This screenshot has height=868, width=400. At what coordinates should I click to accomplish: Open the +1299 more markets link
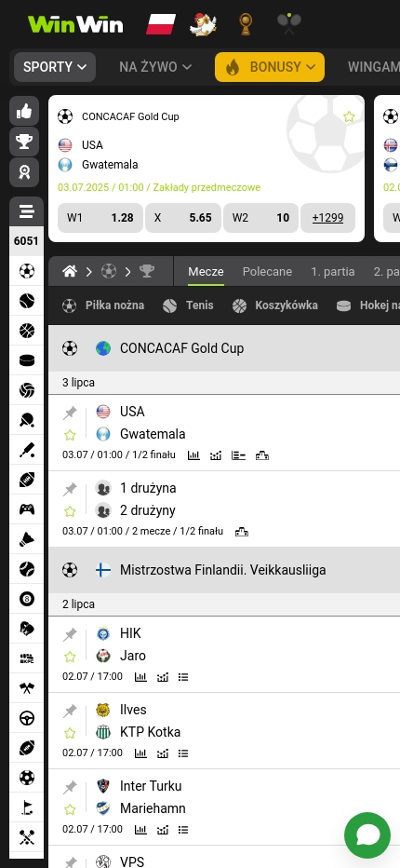click(x=327, y=218)
